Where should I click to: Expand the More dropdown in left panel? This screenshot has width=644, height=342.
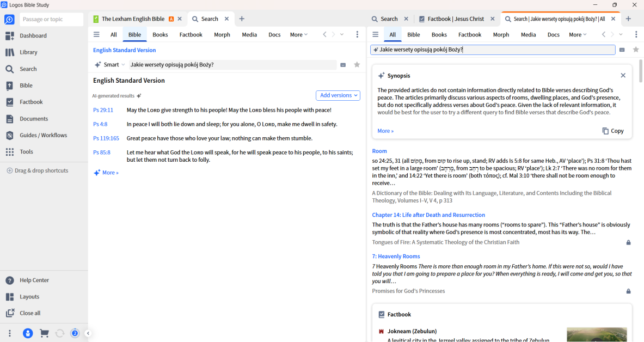(x=298, y=35)
